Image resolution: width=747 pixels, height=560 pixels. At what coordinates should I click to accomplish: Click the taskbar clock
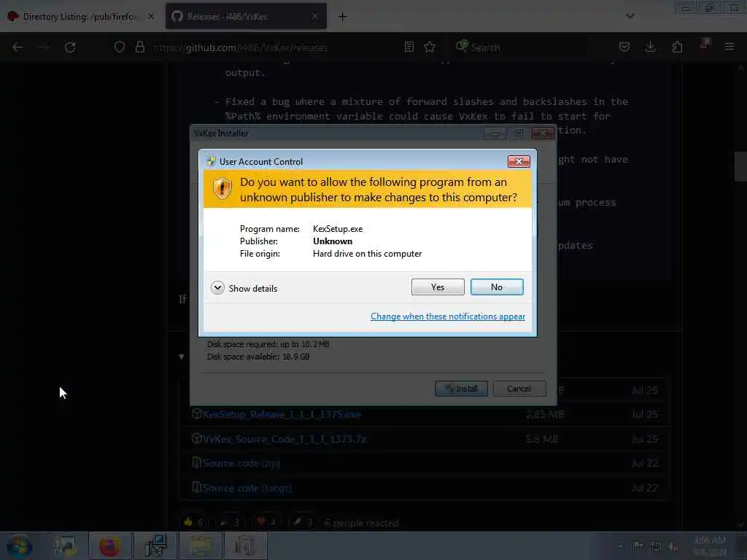pos(710,546)
